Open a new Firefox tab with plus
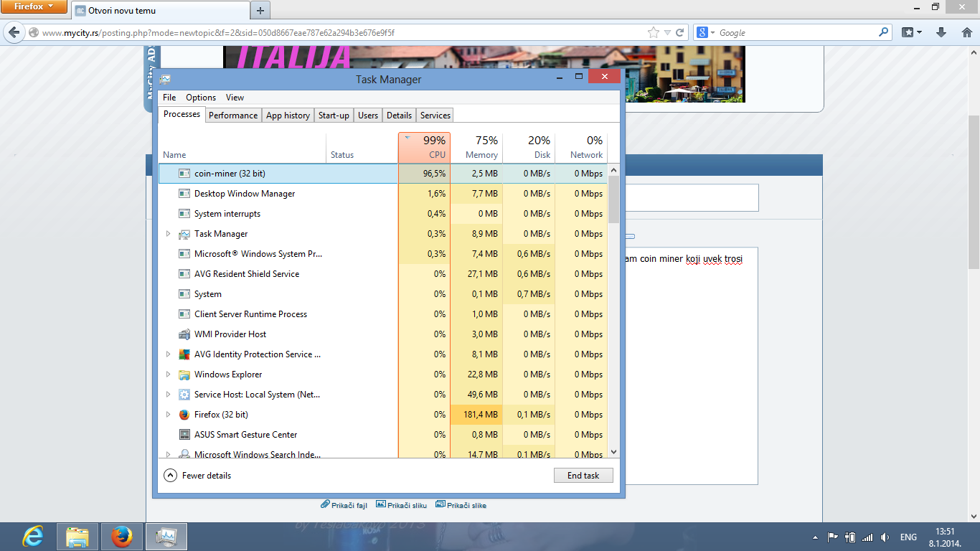 click(x=260, y=10)
